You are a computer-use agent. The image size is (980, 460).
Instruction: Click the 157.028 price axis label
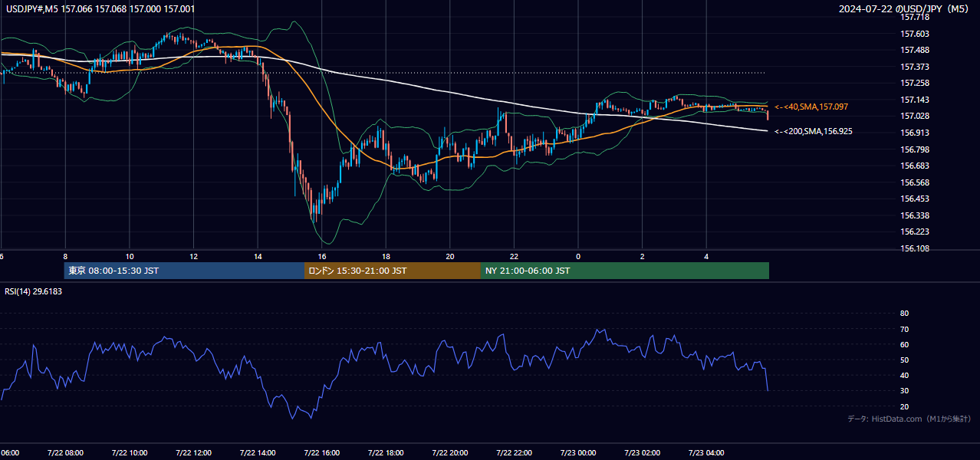tap(914, 116)
